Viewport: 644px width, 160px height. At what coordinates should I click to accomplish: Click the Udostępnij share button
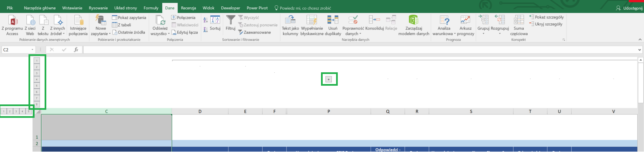coord(629,8)
